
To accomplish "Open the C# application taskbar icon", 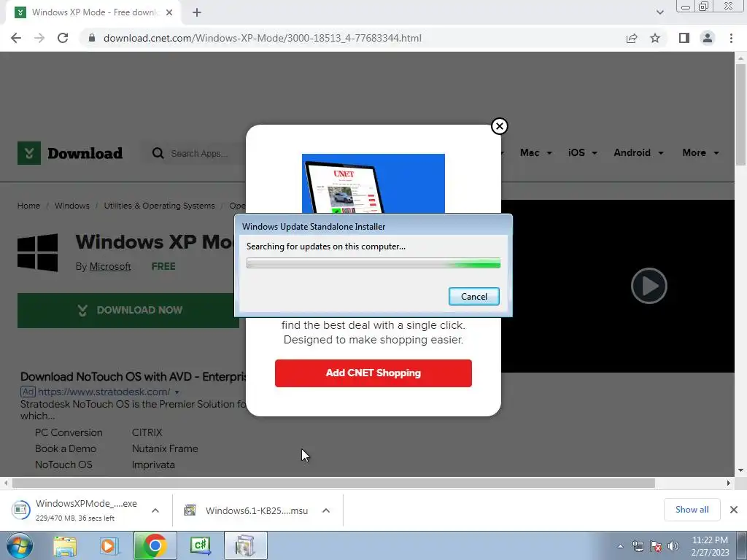I will (x=200, y=545).
